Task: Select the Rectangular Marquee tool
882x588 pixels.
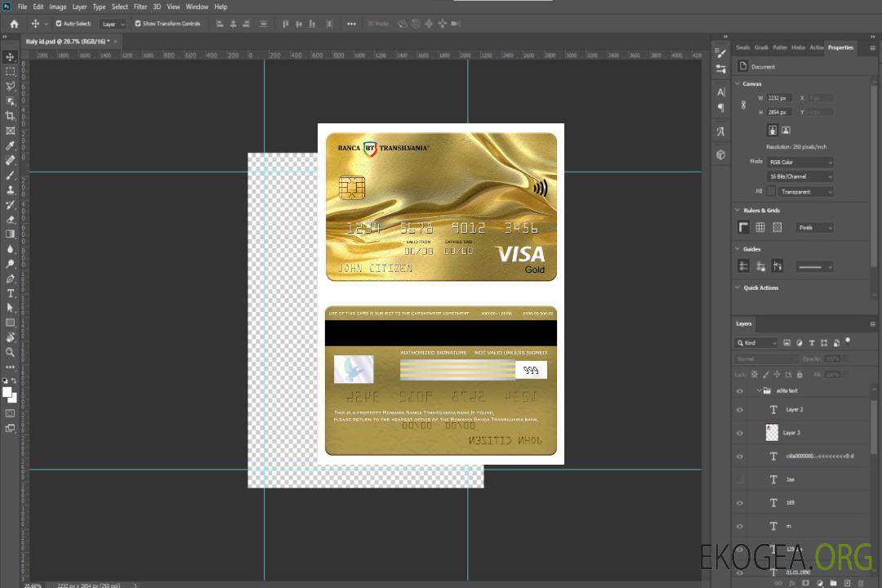Action: (10, 72)
